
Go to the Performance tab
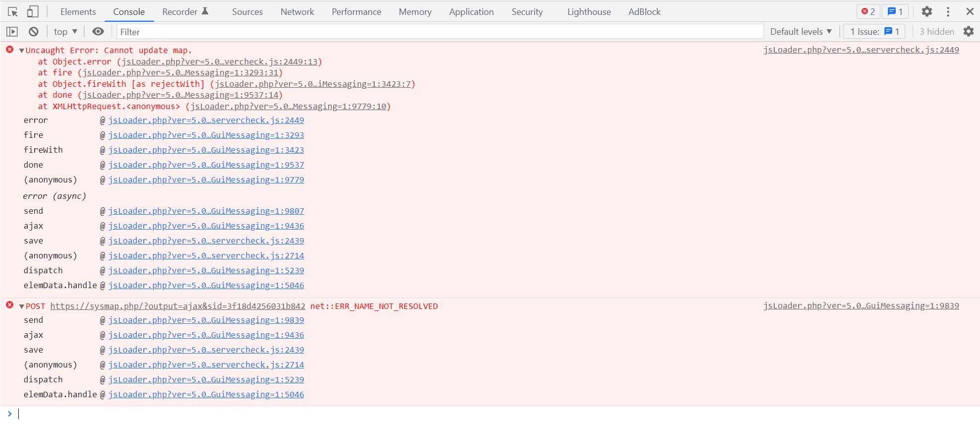click(356, 12)
